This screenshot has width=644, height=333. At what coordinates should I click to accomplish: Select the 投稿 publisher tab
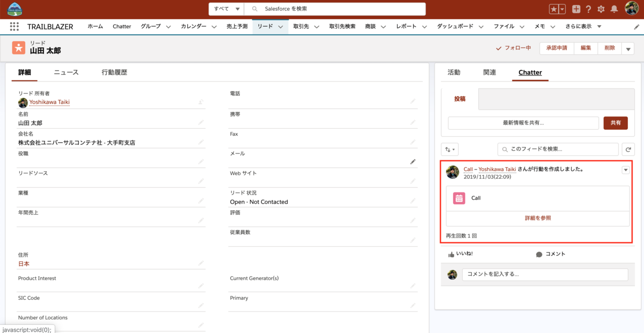point(460,99)
